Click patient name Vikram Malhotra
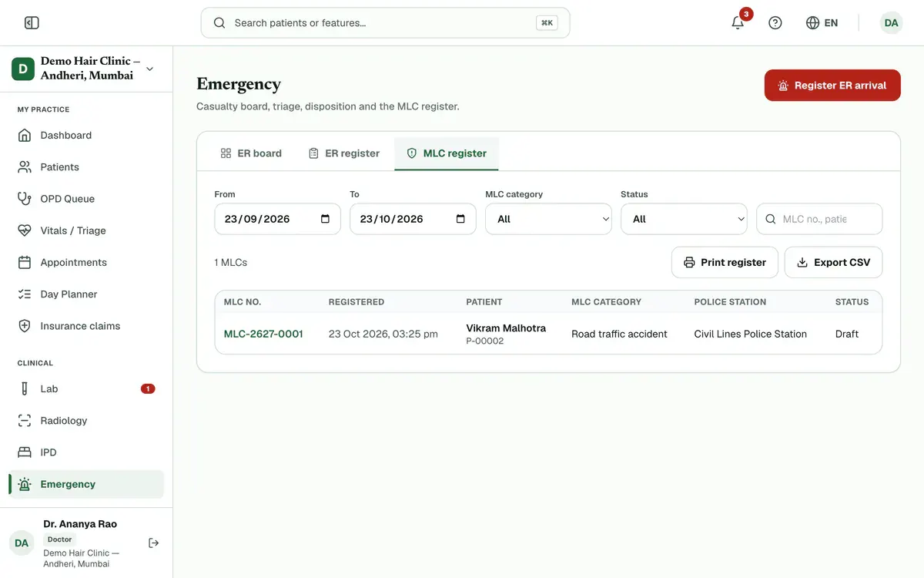 pyautogui.click(x=506, y=328)
